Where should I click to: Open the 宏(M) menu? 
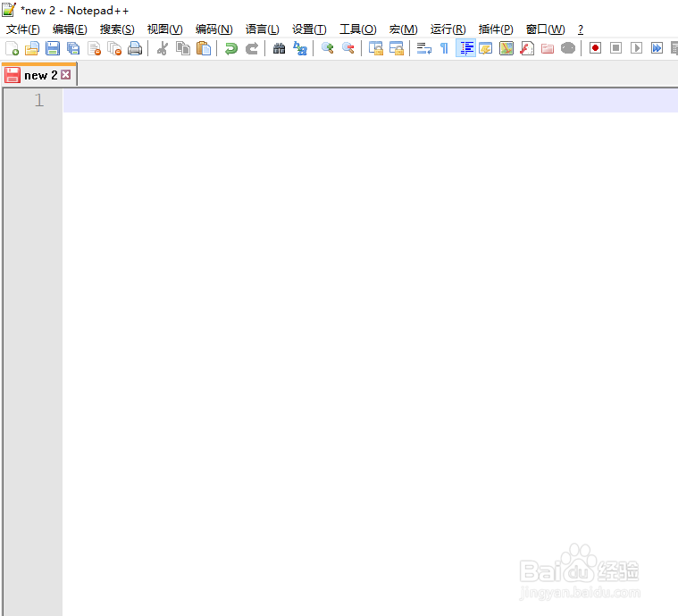(404, 29)
